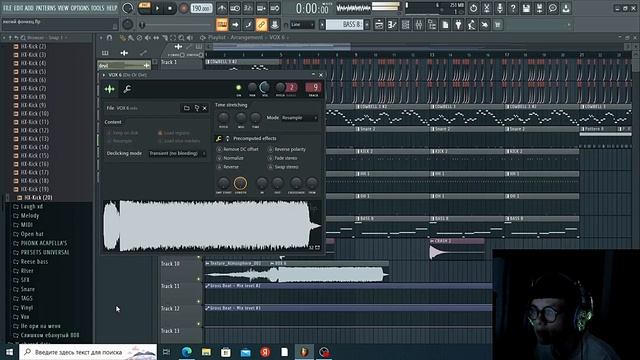Open the Line snap dropdown
This screenshot has height=360, width=640.
pyautogui.click(x=302, y=25)
